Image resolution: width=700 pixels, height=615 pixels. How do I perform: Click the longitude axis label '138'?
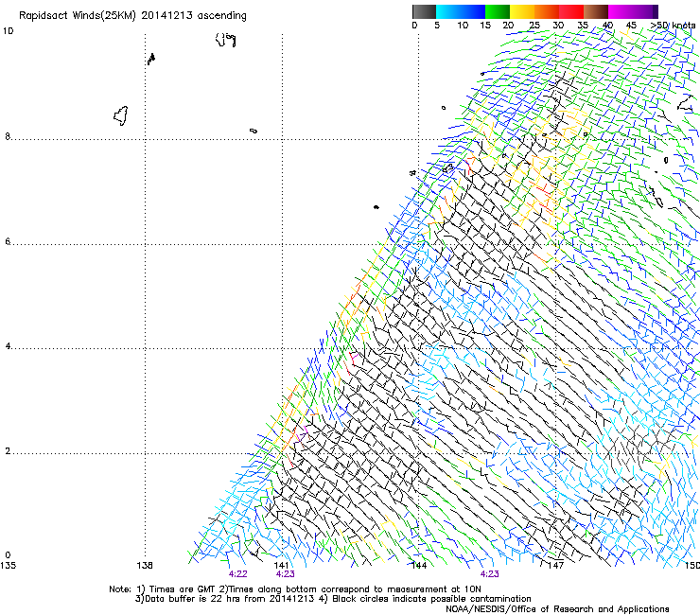point(145,566)
